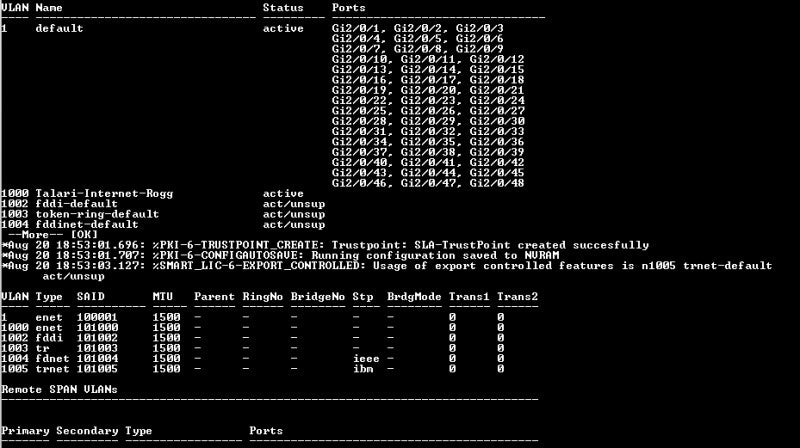
Task: Click SAID value '101002'
Action: (97, 338)
